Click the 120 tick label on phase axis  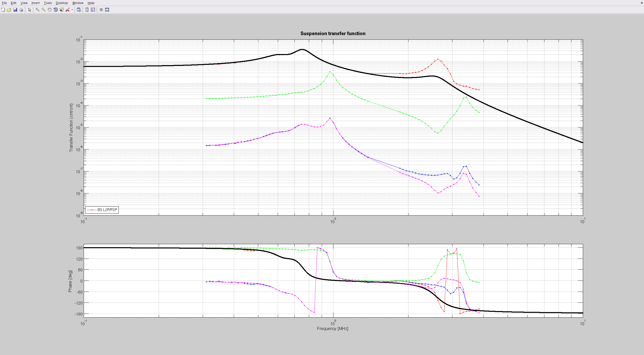click(x=79, y=259)
